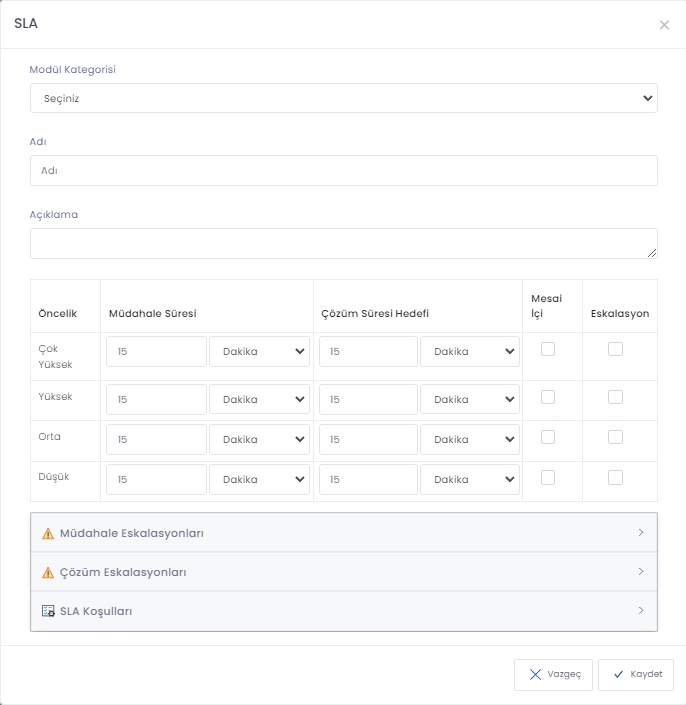686x705 pixels.
Task: Open Müdahale Süresi unit dropdown for Çok Yüksek
Action: pyautogui.click(x=260, y=352)
